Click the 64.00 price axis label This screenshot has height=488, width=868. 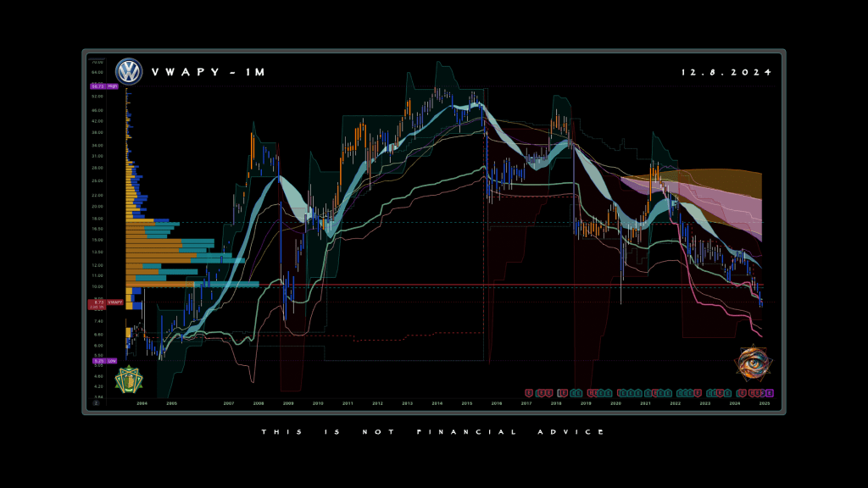pos(97,73)
